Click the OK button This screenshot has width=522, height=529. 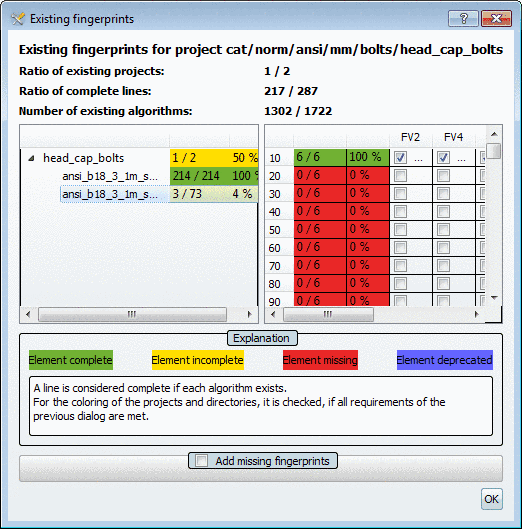pos(492,499)
